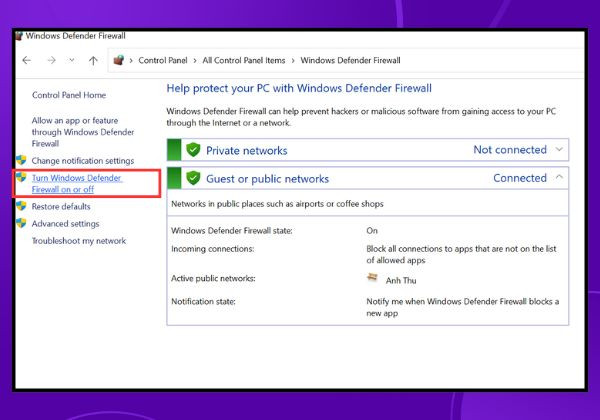Click Incoming connections label
Image resolution: width=600 pixels, height=420 pixels.
(213, 249)
